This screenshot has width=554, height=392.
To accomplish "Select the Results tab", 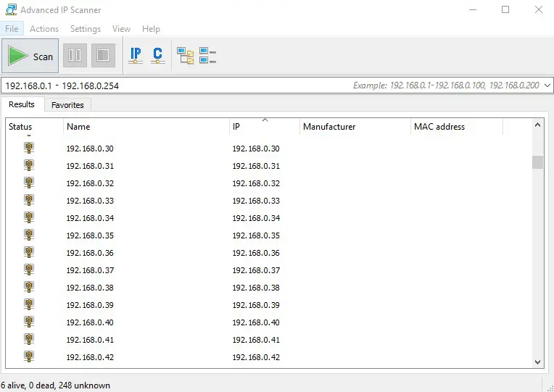I will (x=22, y=104).
